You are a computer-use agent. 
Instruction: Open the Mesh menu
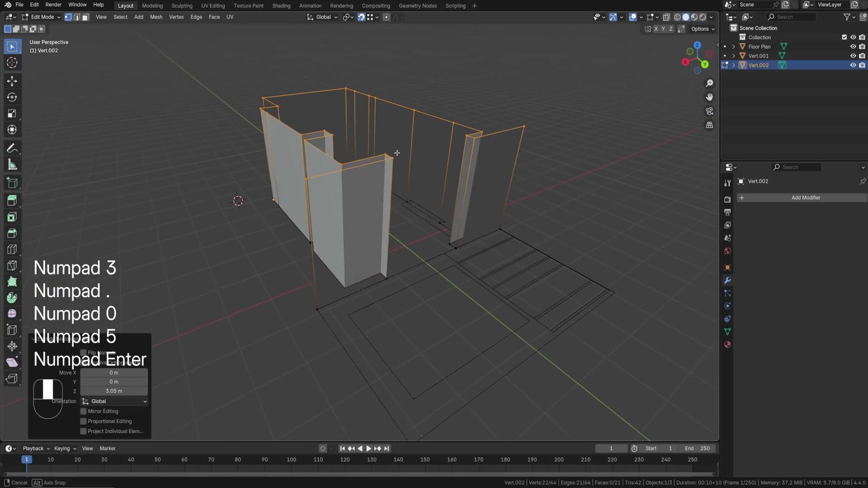pos(156,17)
